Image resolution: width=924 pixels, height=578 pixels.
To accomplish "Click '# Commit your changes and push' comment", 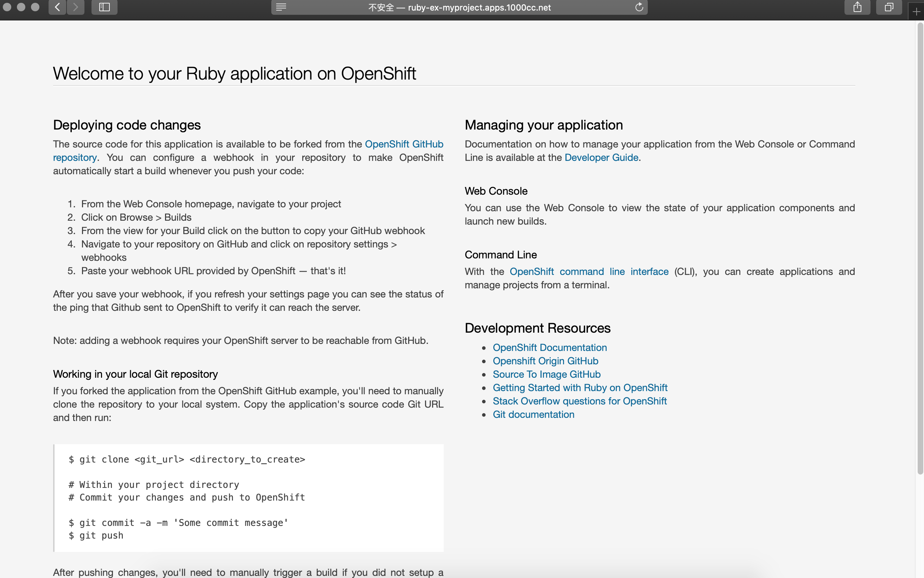I will (x=186, y=497).
